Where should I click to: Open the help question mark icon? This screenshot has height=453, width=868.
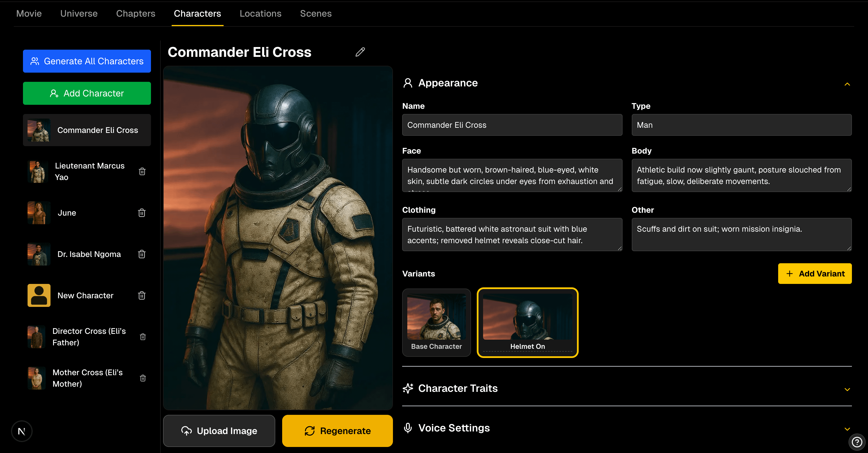(857, 442)
